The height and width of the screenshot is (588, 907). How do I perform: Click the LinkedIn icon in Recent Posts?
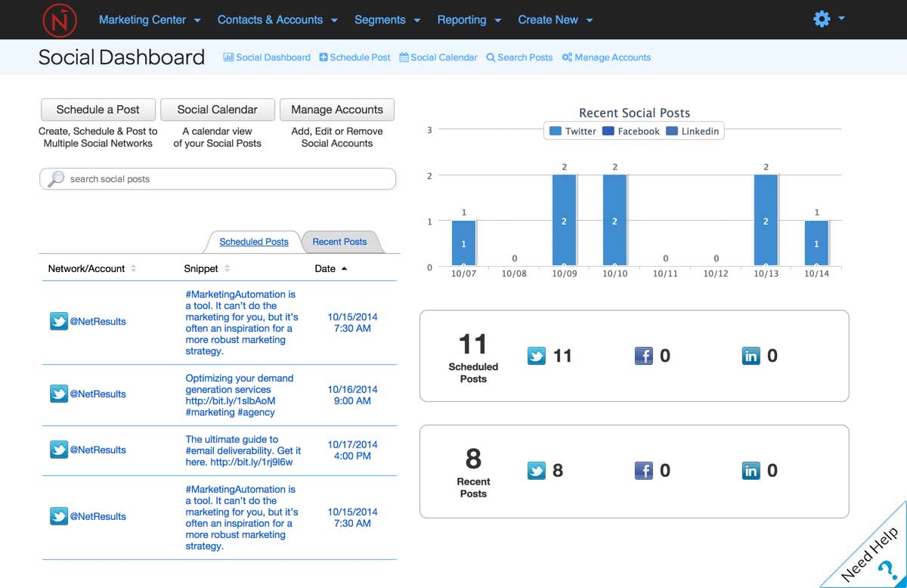tap(751, 471)
